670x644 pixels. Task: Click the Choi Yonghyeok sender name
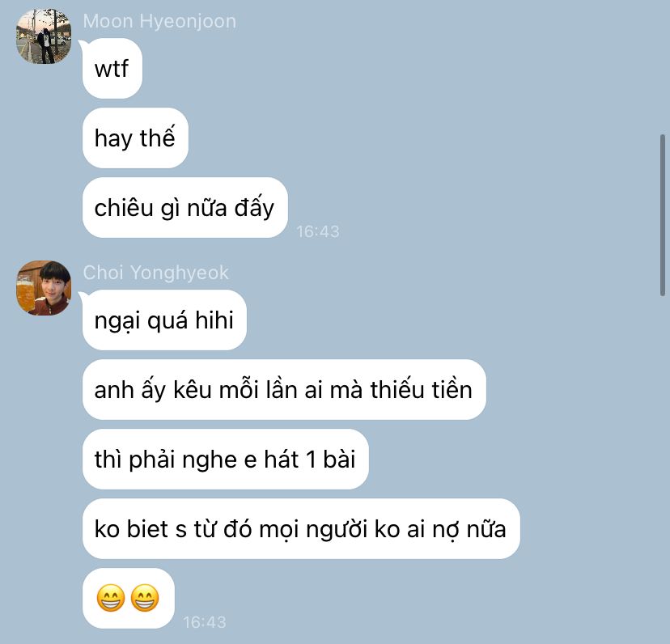[x=156, y=273]
